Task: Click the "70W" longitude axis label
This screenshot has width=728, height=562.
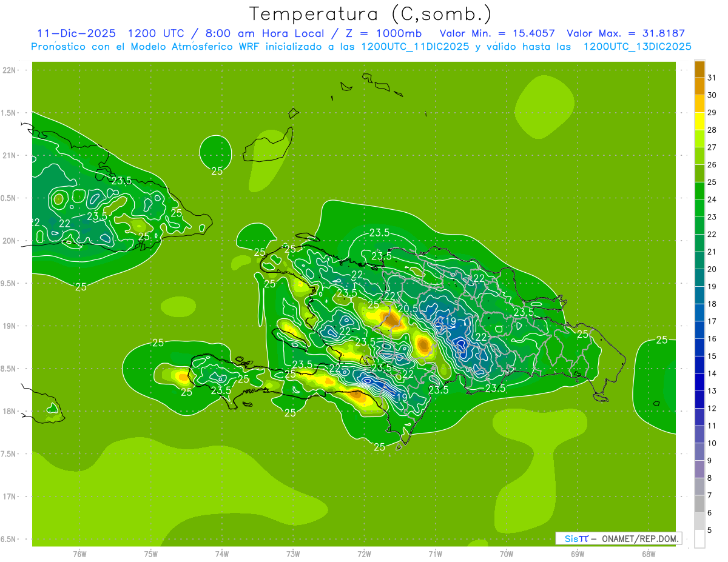Action: [507, 554]
